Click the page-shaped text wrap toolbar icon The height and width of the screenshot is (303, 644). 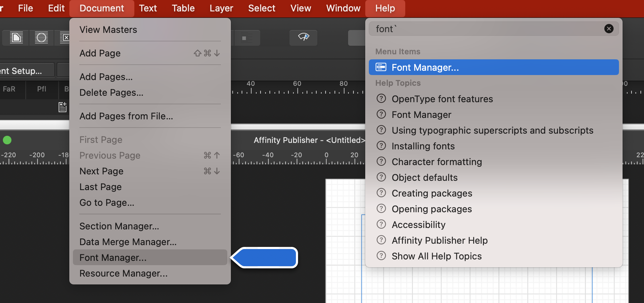point(16,38)
